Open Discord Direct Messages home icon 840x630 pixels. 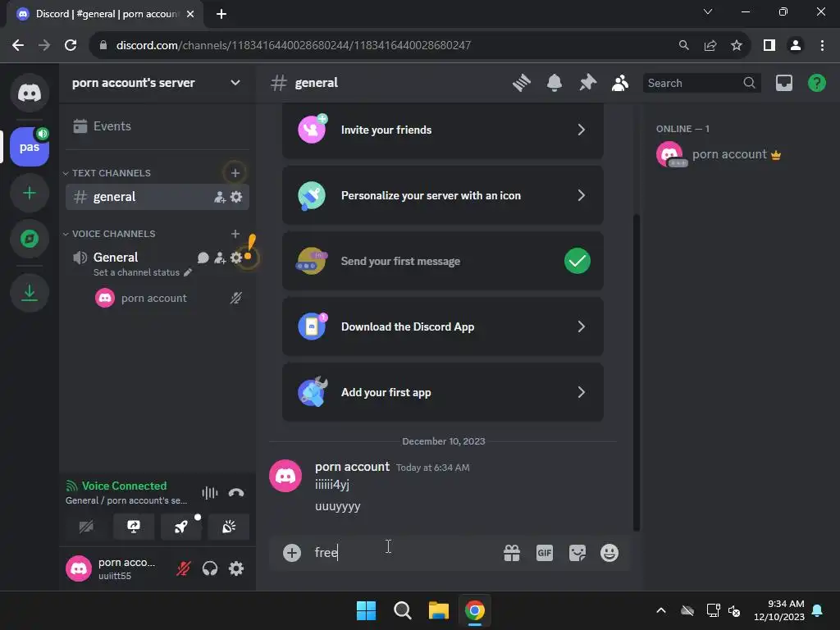[x=30, y=93]
